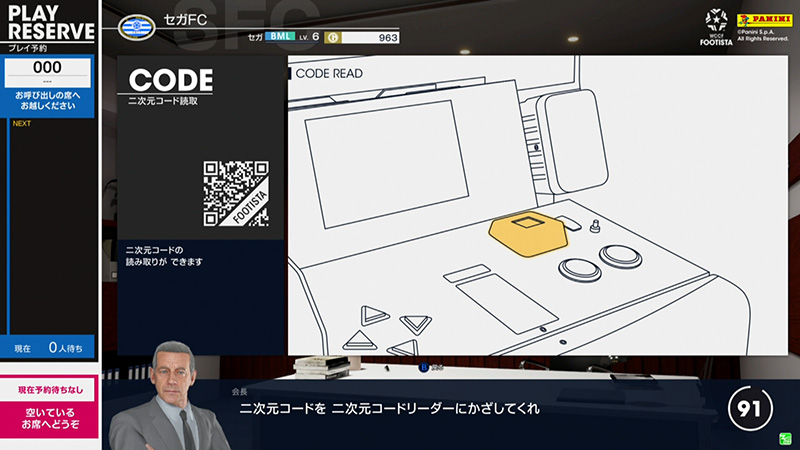Screen dimensions: 800x450
Task: Click the yellow code reader highlight in the diagram
Action: (528, 234)
